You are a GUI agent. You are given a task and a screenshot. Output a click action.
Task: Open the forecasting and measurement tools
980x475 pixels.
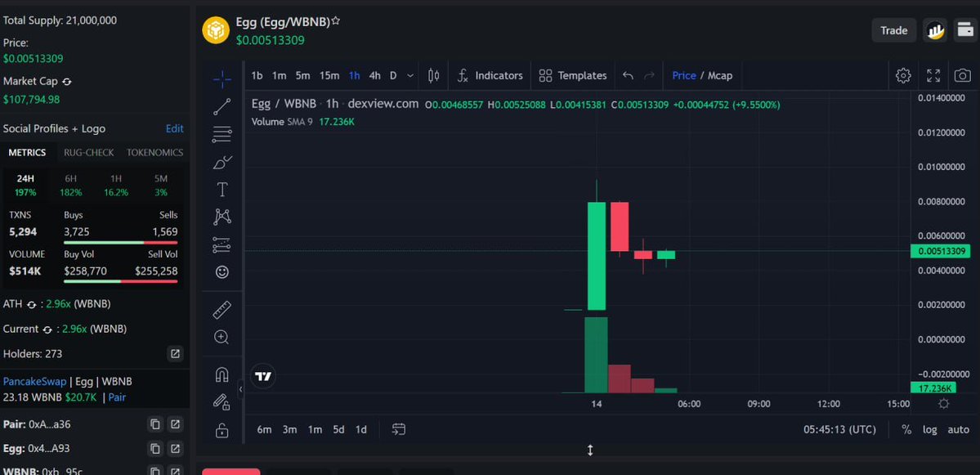[222, 244]
